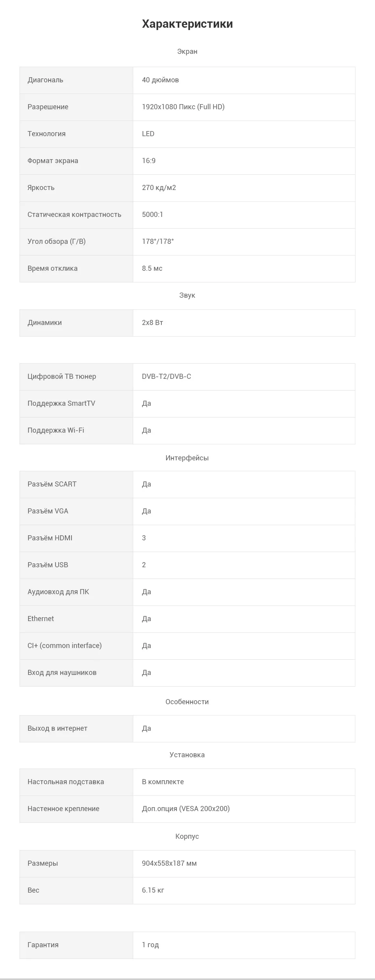The height and width of the screenshot is (980, 375).
Task: Click the DVB-T2/DVB-C tuner value
Action: tap(166, 376)
